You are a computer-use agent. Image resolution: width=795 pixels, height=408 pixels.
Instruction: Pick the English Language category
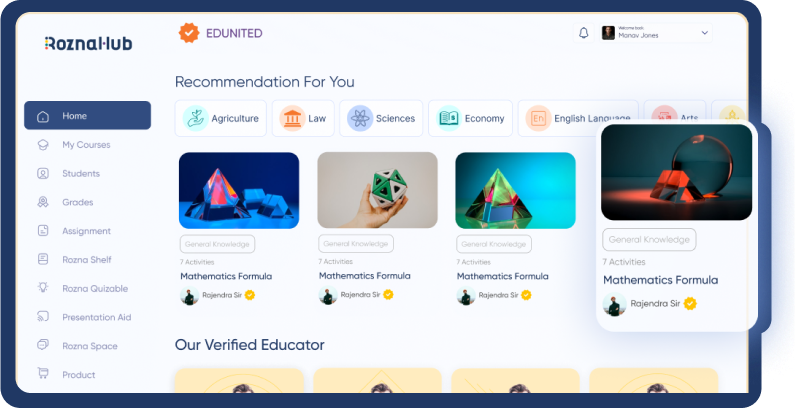578,118
